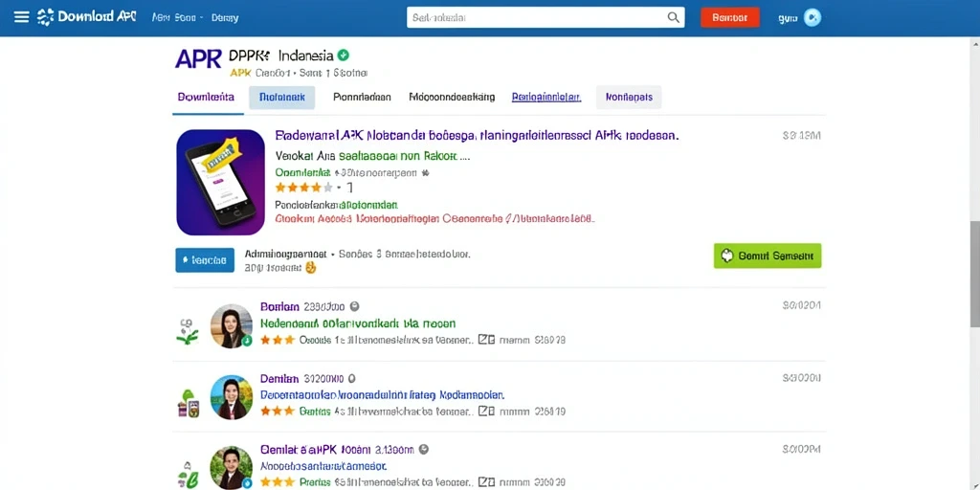980x490 pixels.
Task: Click the page's vertical scrollbar thumb
Action: pos(974,273)
